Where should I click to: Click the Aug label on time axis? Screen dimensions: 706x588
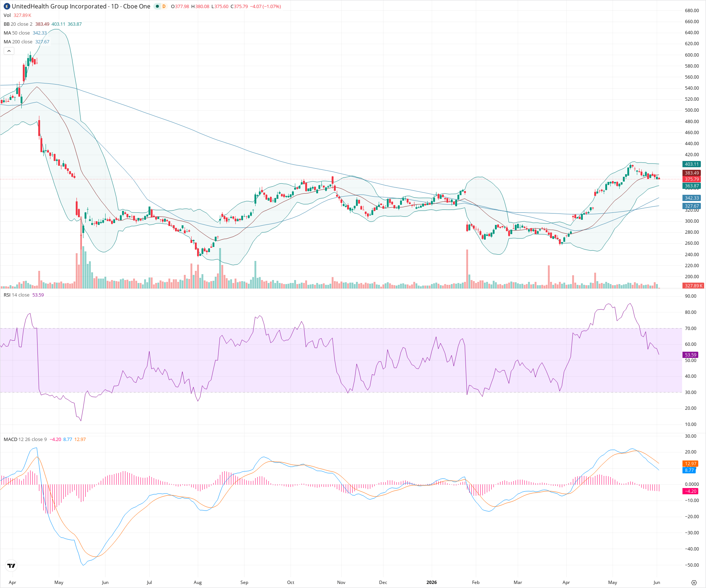198,582
